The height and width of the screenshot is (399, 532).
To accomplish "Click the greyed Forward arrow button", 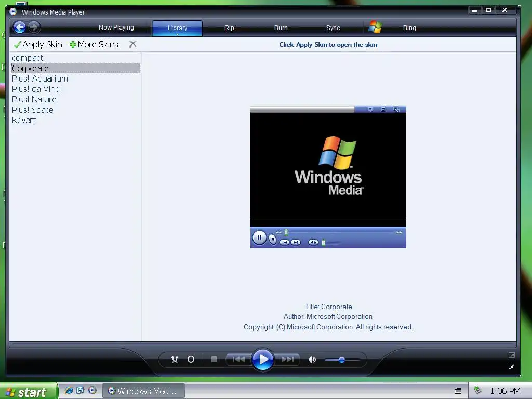I will point(34,27).
